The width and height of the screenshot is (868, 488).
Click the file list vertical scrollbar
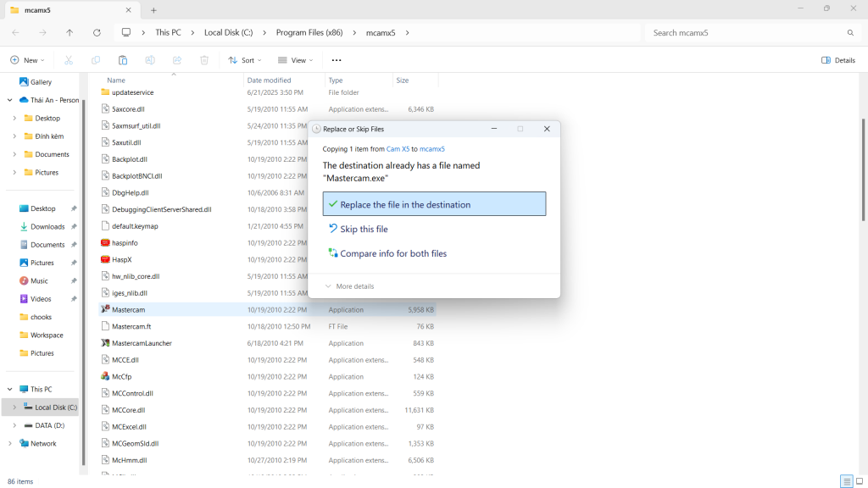863,169
